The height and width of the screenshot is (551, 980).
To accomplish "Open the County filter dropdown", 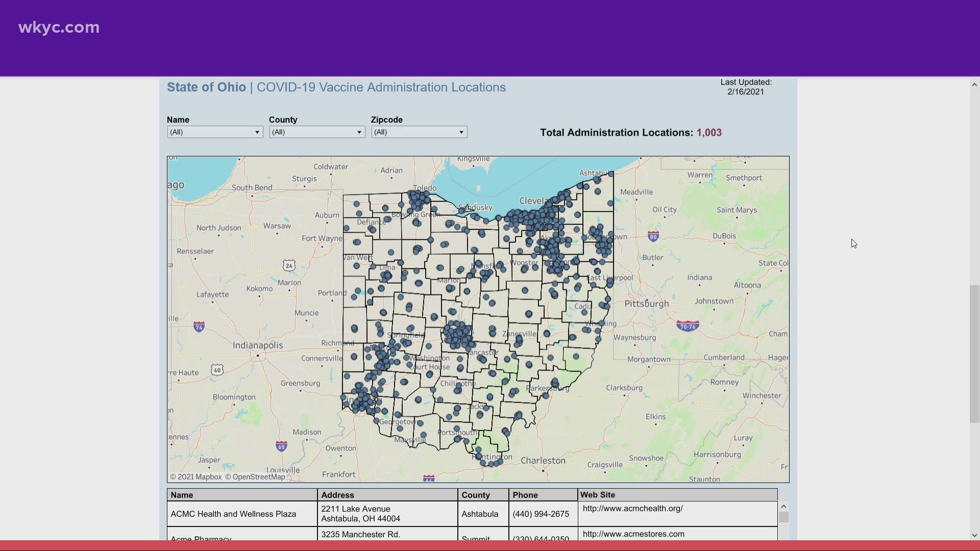I will click(317, 132).
